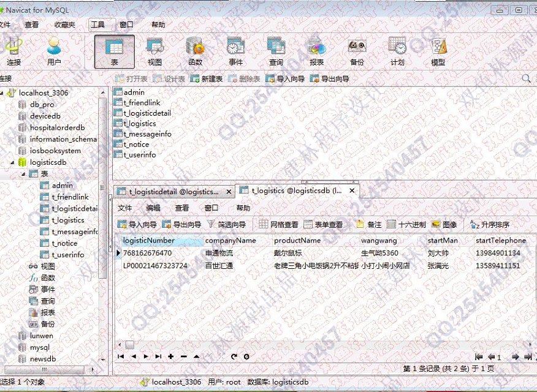Switch to 表单查看 form view

click(323, 224)
